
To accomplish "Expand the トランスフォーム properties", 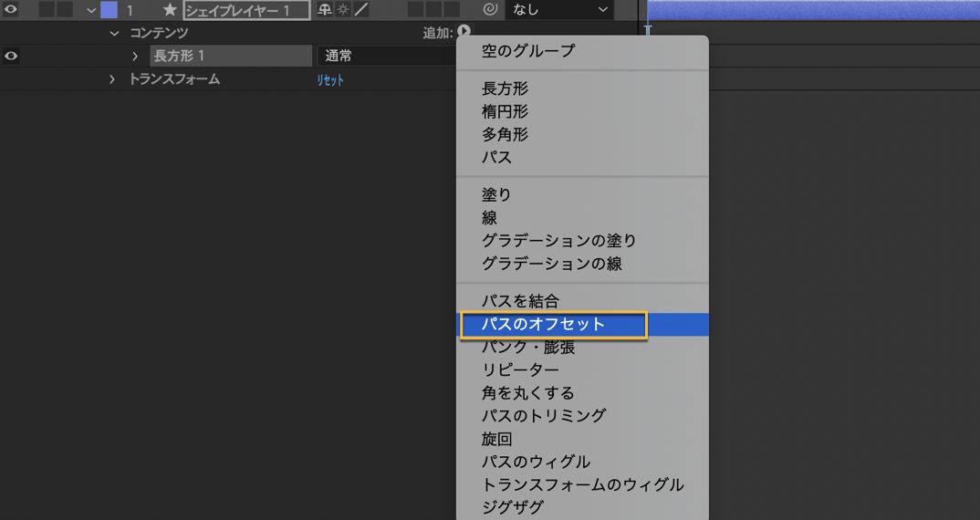I will point(112,79).
